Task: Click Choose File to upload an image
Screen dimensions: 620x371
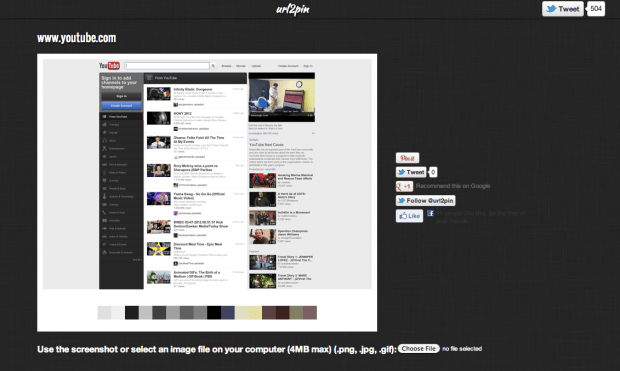Action: tap(419, 348)
